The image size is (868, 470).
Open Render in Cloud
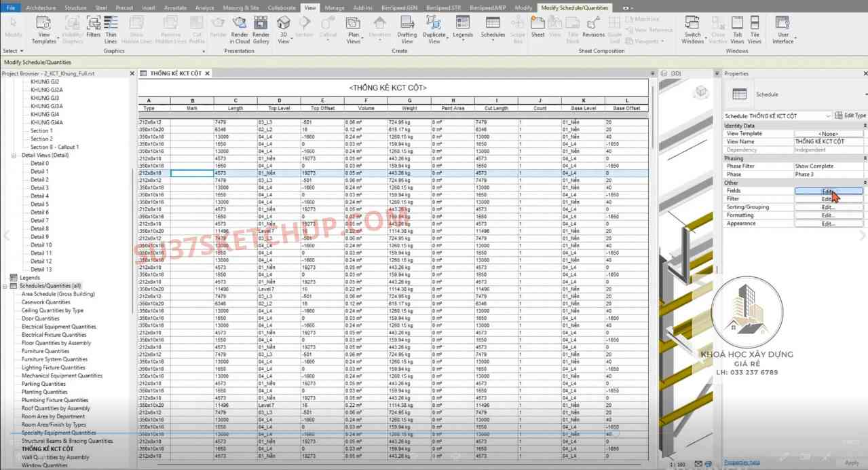coord(239,29)
